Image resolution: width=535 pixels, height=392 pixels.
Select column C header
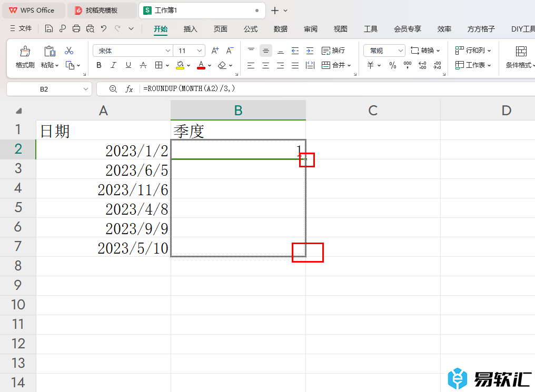point(373,110)
